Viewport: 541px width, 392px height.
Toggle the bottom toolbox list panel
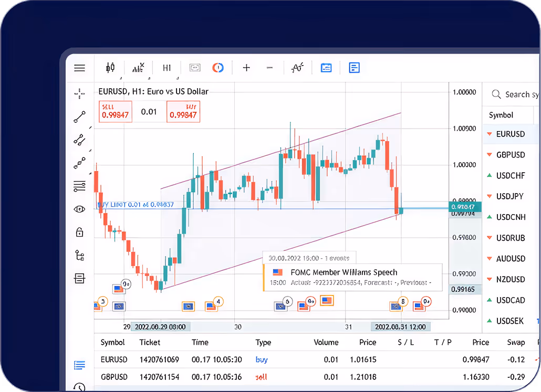79,365
